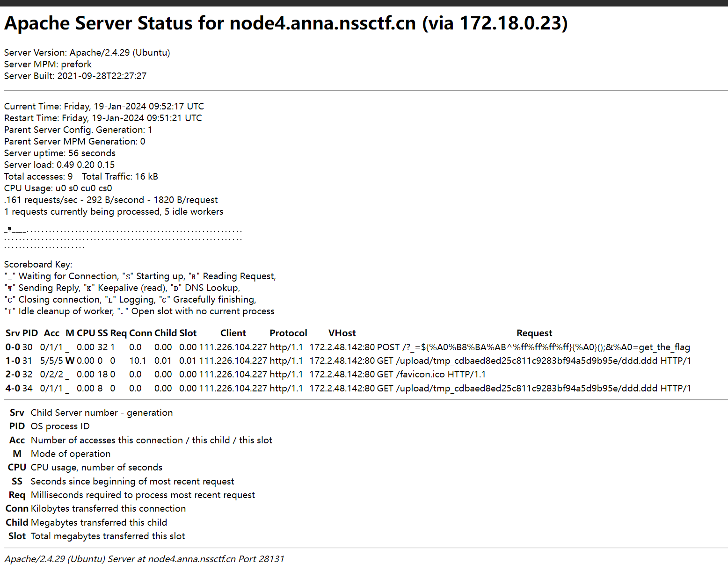The height and width of the screenshot is (571, 728).
Task: Click the Conn Kilobytes legend row
Action: point(96,508)
